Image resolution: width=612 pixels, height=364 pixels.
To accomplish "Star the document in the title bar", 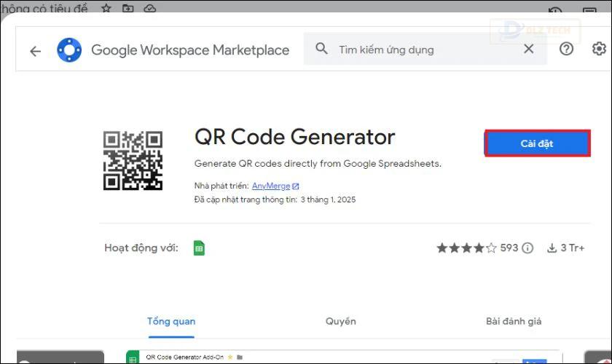I will [106, 8].
